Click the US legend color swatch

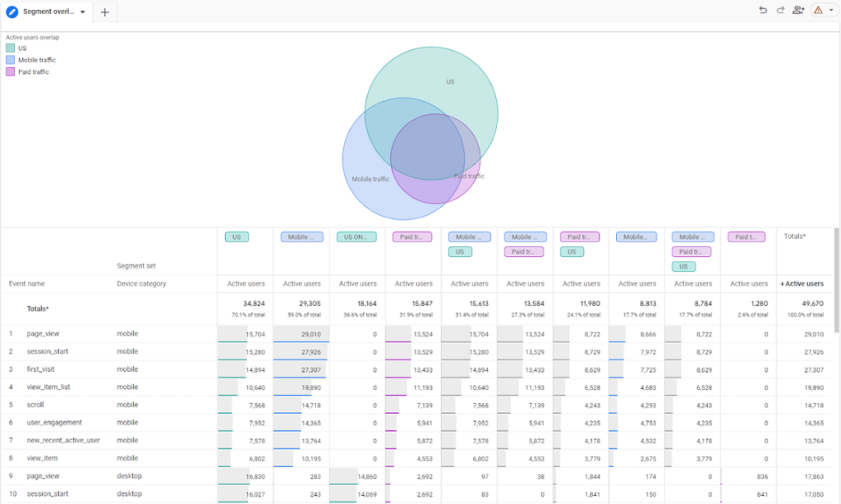coord(10,48)
